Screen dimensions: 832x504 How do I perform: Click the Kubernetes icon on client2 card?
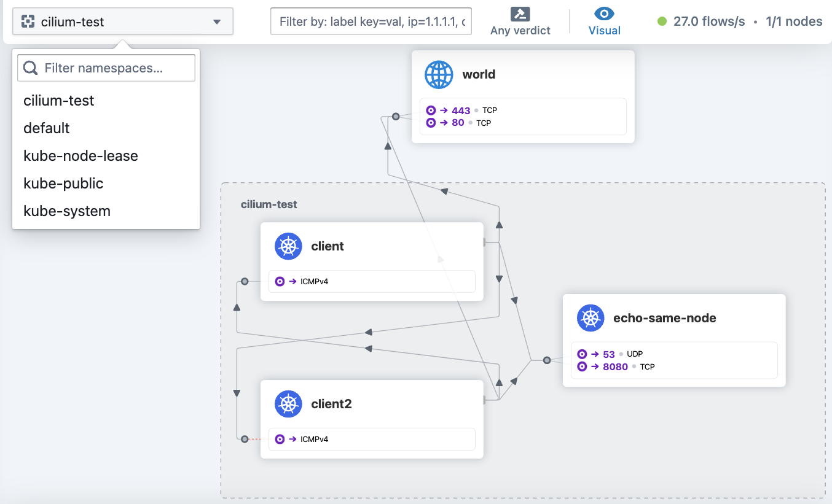point(288,405)
